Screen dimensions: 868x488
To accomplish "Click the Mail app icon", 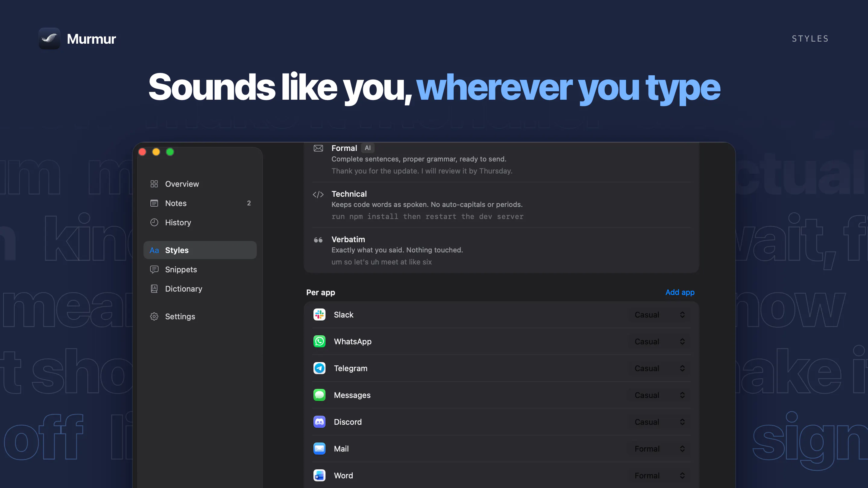I will click(x=319, y=449).
